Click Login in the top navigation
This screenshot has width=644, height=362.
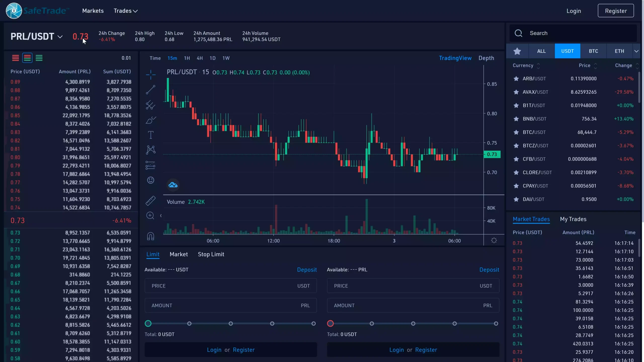click(x=574, y=11)
